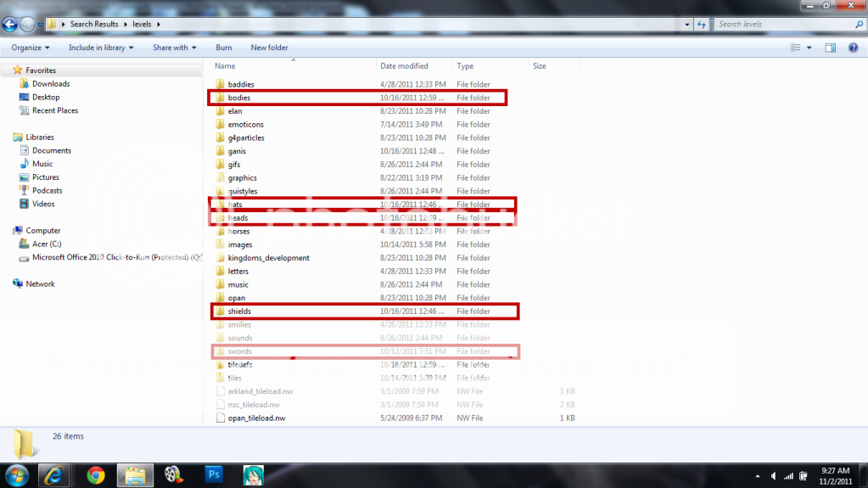Click the Downloads favorite in sidebar
Screen dimensions: 868x488
[51, 84]
